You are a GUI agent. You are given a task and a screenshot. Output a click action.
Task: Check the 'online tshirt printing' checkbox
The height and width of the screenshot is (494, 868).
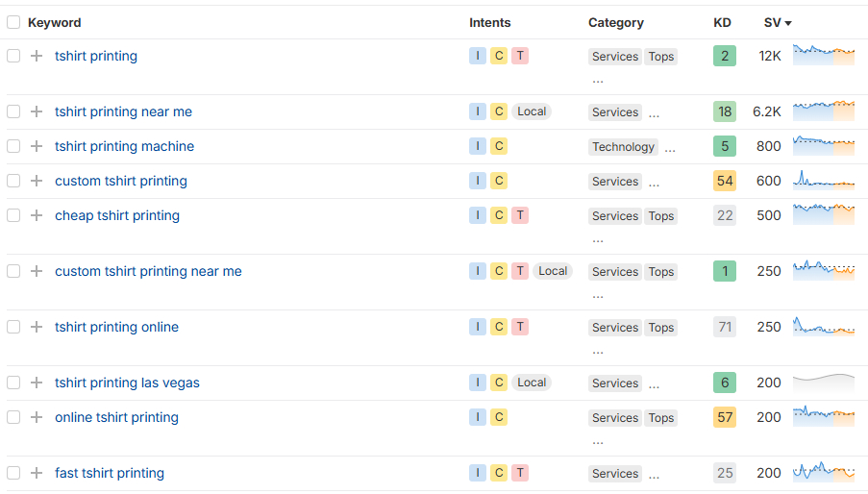(13, 417)
